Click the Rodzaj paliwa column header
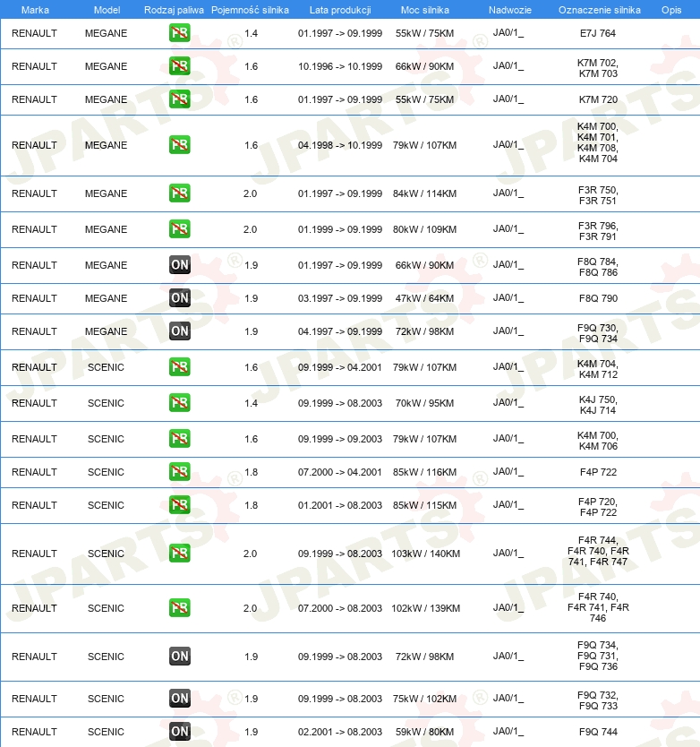Screen dimensions: 700x747 [x=174, y=10]
